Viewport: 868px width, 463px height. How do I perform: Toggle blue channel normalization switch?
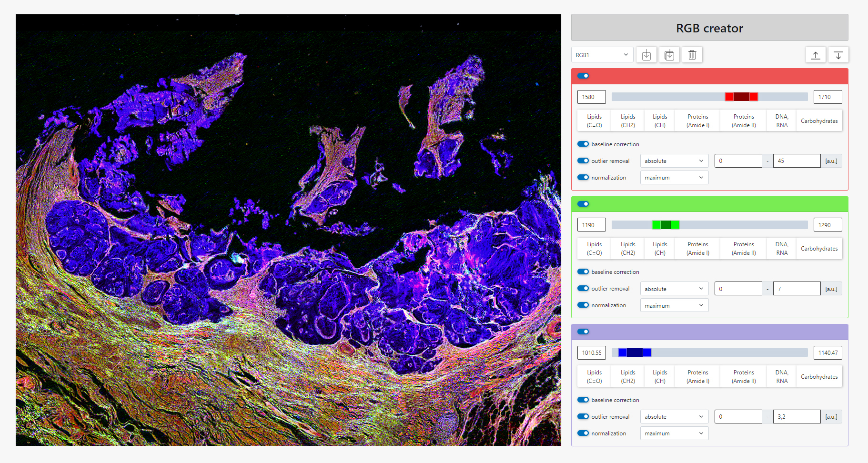(x=583, y=433)
